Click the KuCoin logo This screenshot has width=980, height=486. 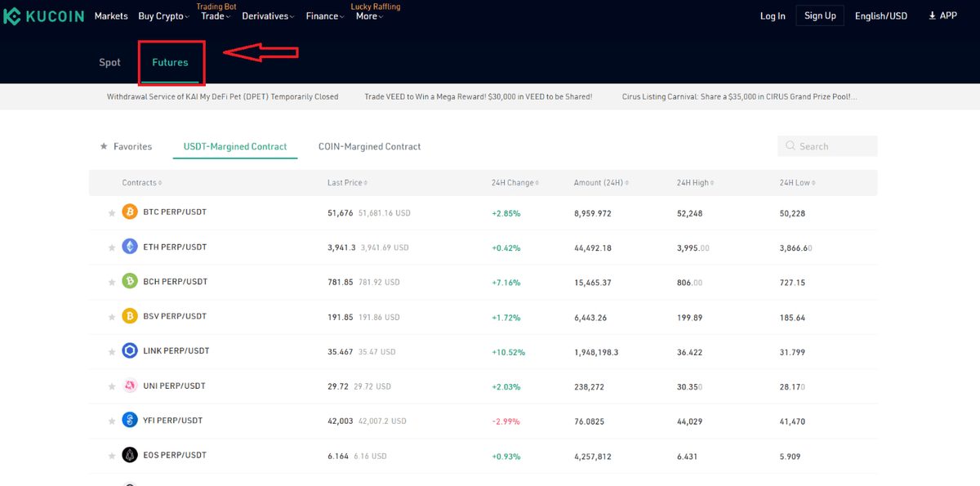point(42,16)
